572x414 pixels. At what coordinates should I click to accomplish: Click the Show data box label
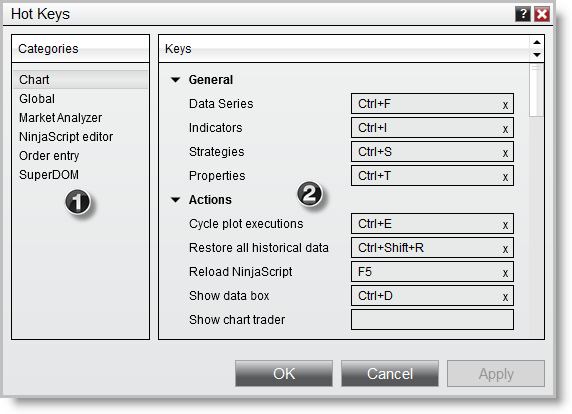[x=229, y=296]
